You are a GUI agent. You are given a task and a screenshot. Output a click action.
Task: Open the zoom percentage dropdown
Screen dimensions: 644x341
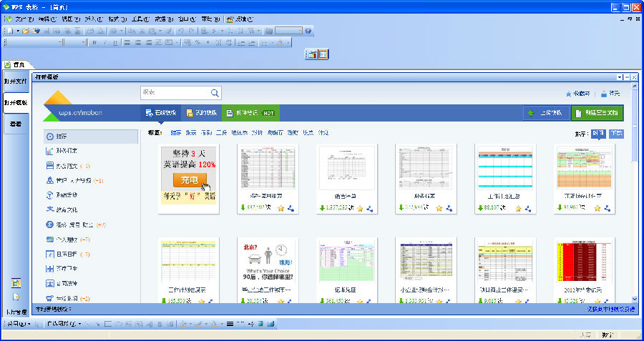coord(300,31)
